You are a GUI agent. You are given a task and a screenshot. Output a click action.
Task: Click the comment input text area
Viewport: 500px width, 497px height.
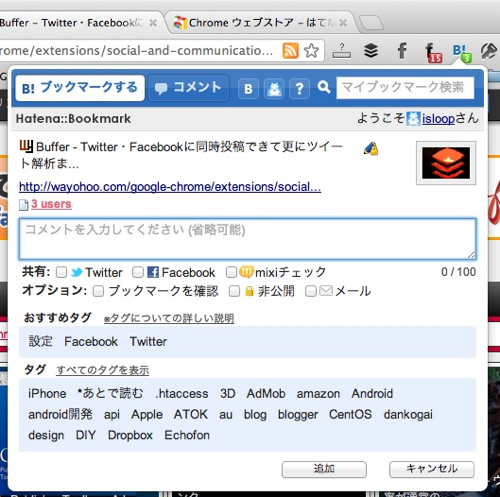click(247, 239)
